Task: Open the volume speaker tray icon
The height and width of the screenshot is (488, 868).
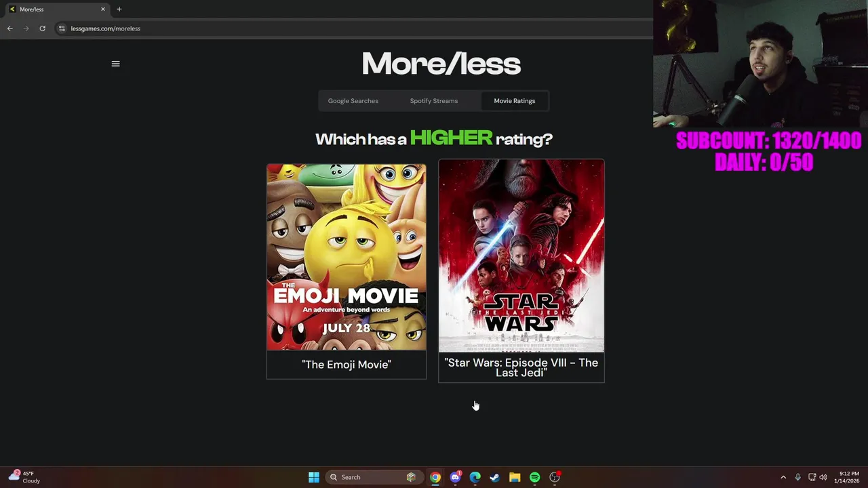Action: point(823,477)
